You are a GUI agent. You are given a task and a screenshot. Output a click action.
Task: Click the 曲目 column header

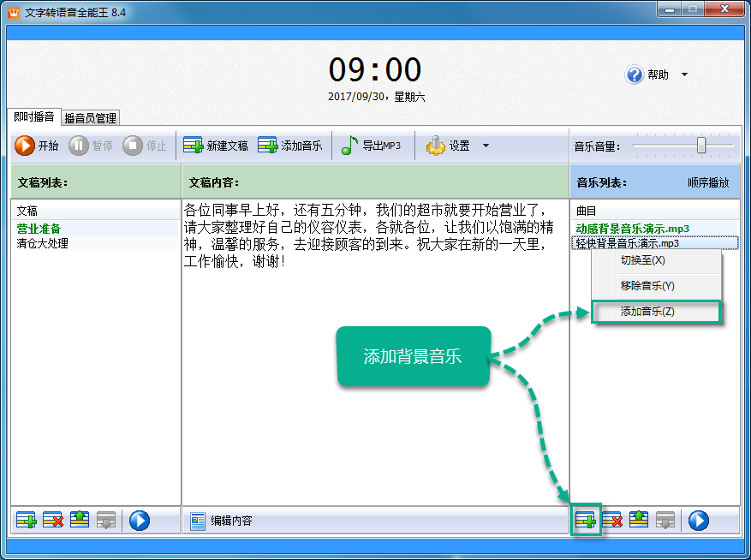click(654, 211)
